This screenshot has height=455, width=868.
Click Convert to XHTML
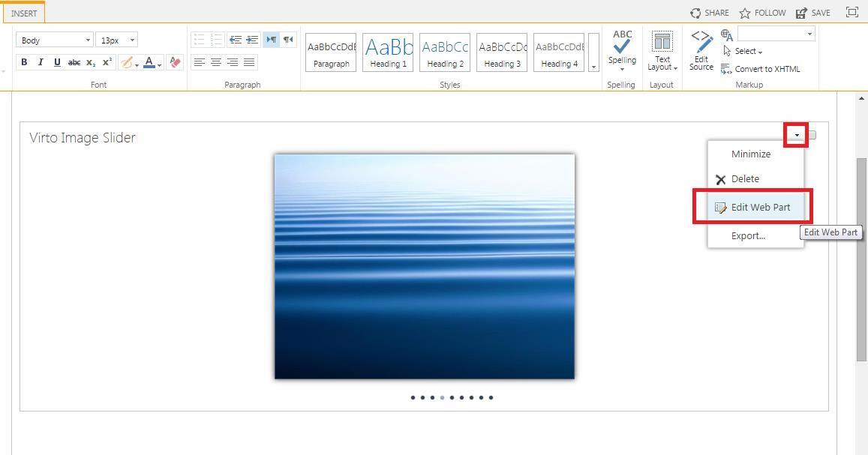766,69
